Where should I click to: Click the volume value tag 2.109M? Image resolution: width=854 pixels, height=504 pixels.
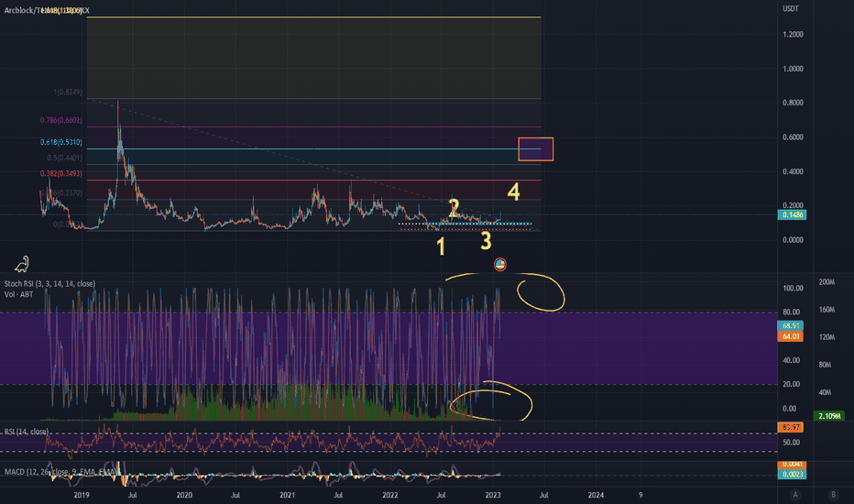point(829,416)
